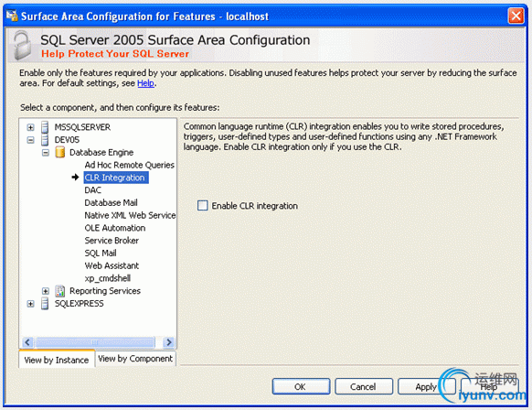Click the Database Engine cylinder icon

60,152
